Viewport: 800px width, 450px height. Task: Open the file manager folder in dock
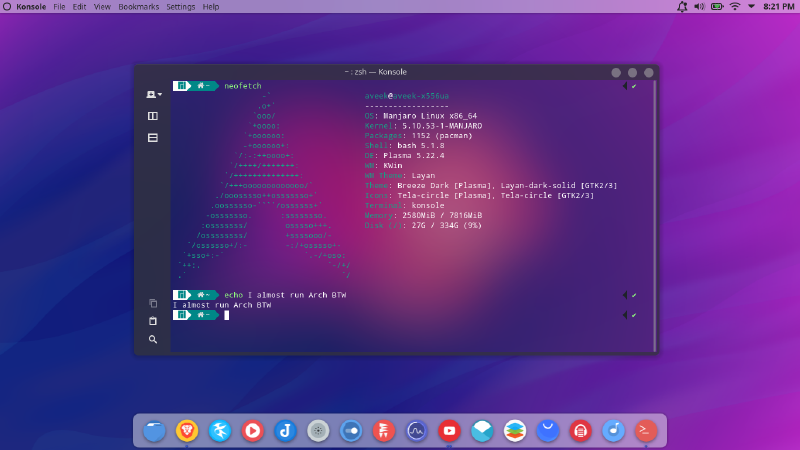point(154,431)
